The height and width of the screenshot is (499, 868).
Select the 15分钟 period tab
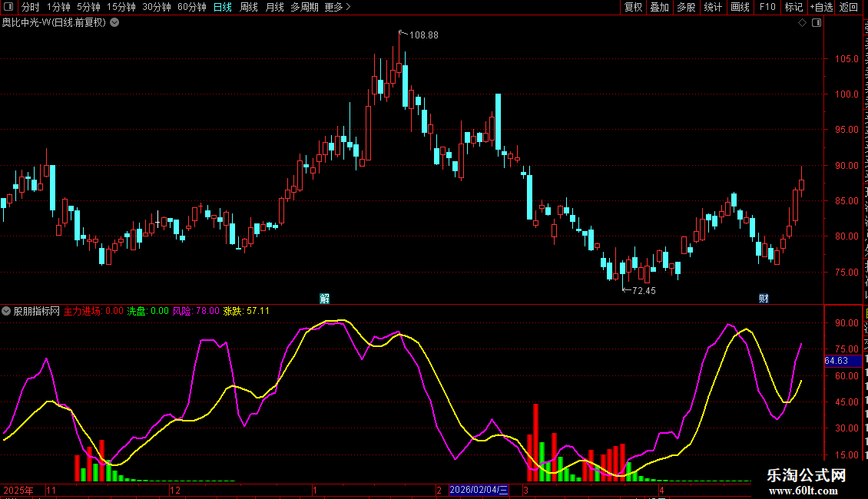(121, 7)
